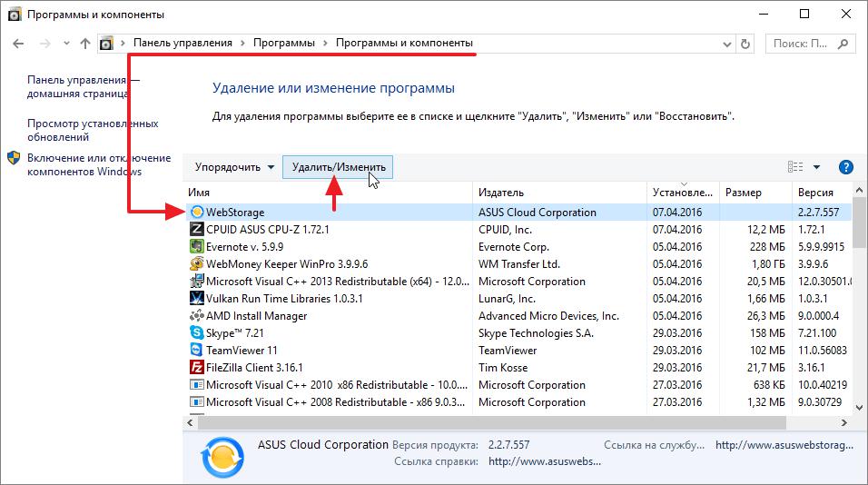The image size is (868, 485).
Task: Change the list view icon
Action: point(795,166)
